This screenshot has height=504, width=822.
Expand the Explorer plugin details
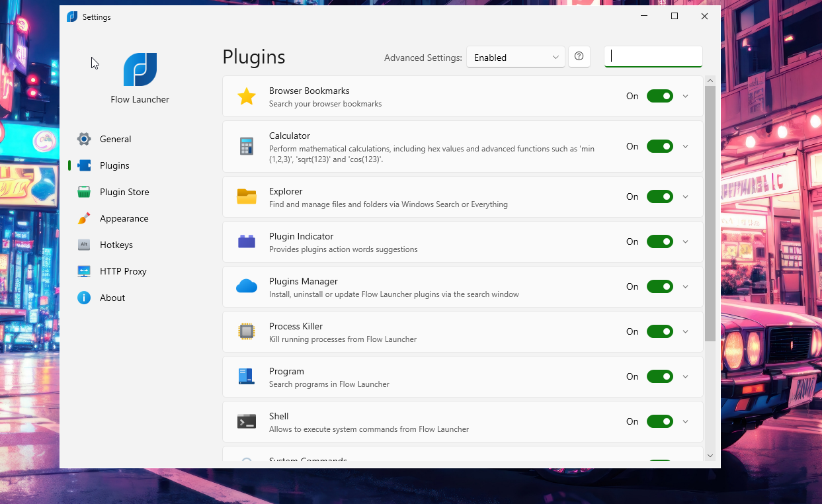686,196
